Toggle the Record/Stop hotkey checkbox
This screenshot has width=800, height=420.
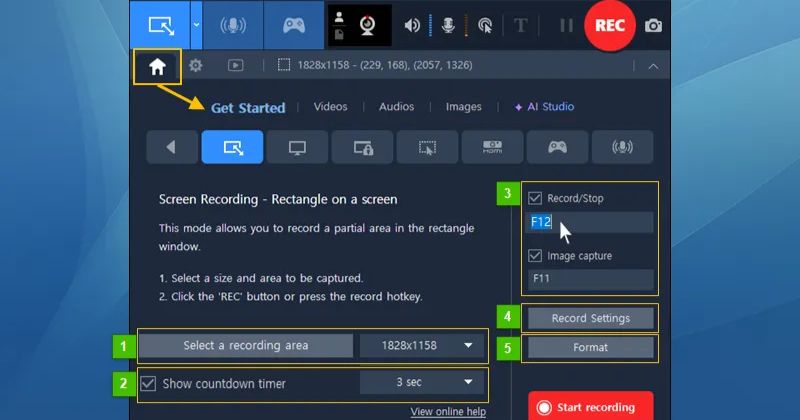pyautogui.click(x=535, y=198)
